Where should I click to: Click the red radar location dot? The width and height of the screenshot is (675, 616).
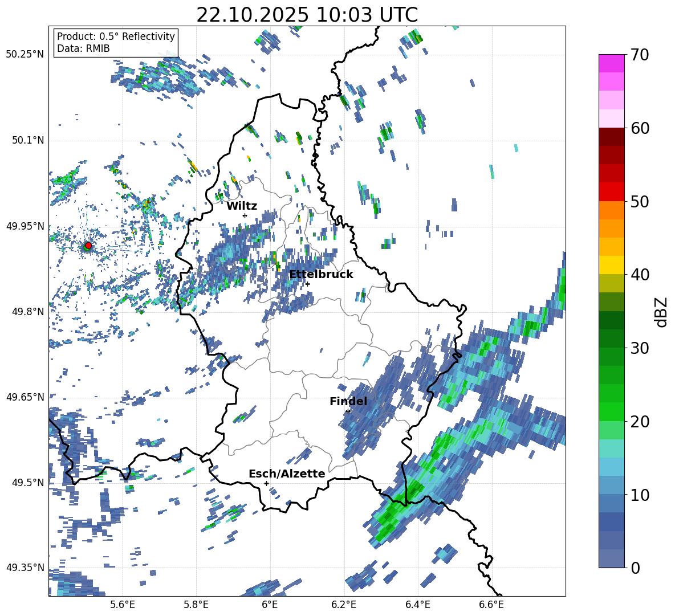tap(88, 245)
